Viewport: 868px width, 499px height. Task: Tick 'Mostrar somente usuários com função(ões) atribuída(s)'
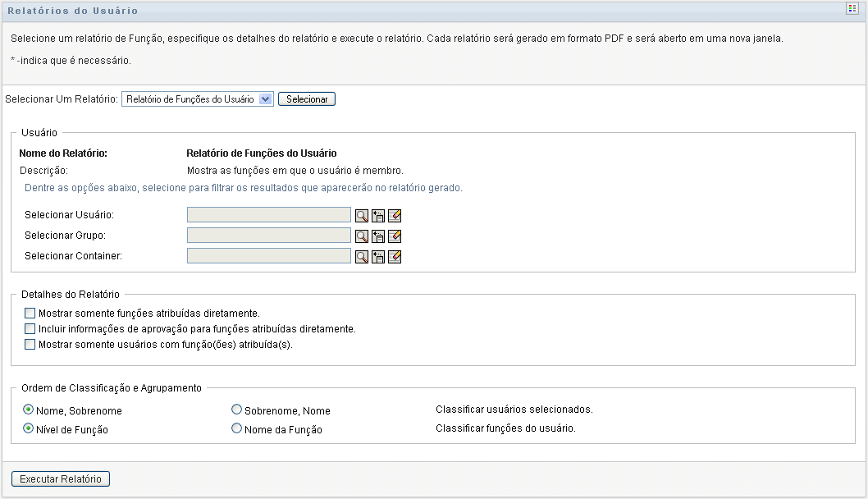[x=30, y=345]
